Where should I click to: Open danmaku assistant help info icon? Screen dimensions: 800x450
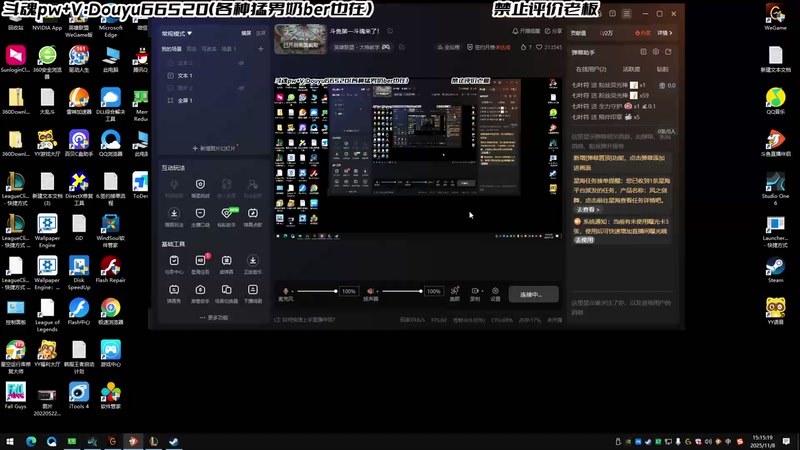[x=643, y=52]
